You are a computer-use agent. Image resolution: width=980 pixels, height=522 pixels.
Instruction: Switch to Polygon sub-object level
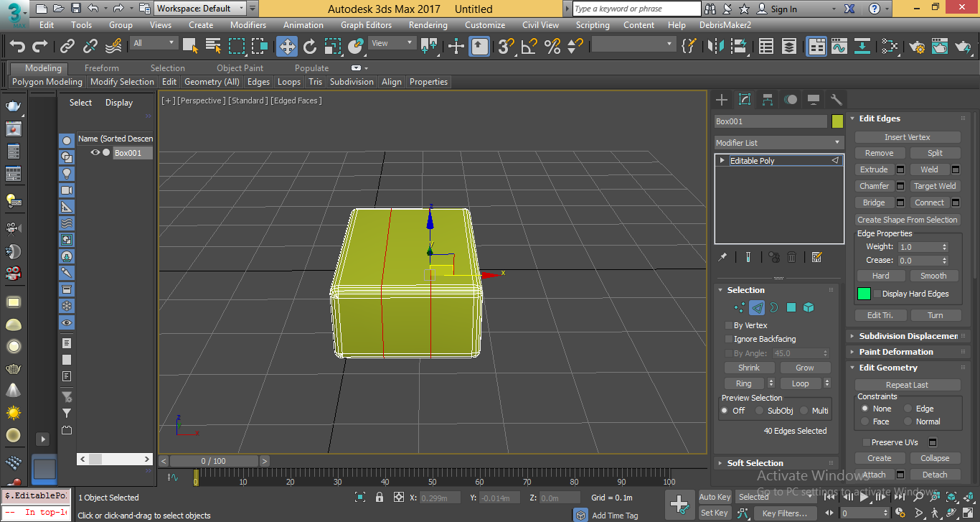(x=791, y=307)
